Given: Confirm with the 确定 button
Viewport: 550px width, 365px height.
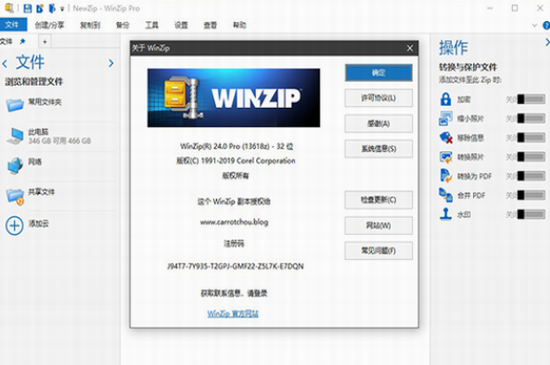Looking at the screenshot, I should click(378, 73).
